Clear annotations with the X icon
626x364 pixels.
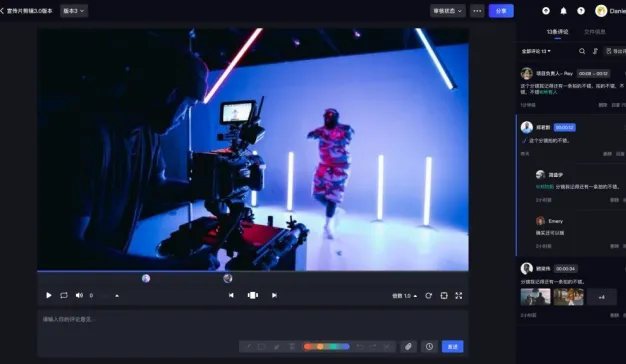(x=386, y=346)
